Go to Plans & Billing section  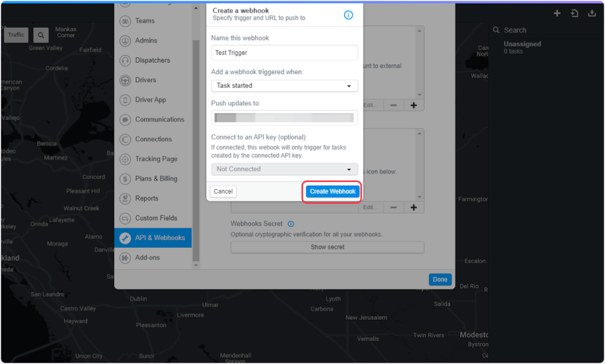pos(156,178)
